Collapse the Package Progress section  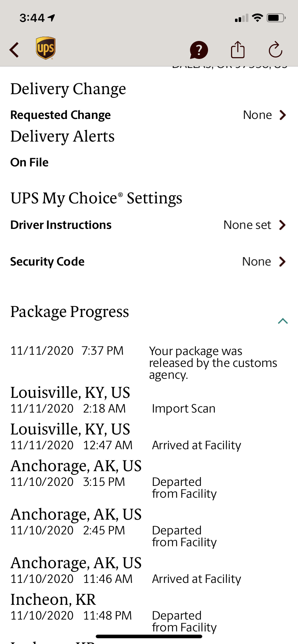[x=283, y=321]
